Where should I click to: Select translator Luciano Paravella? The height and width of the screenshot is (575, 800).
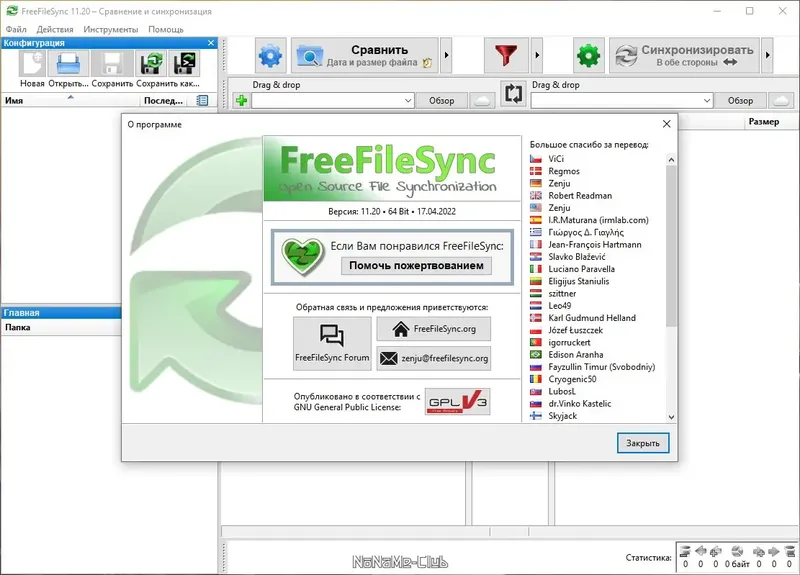coord(582,269)
